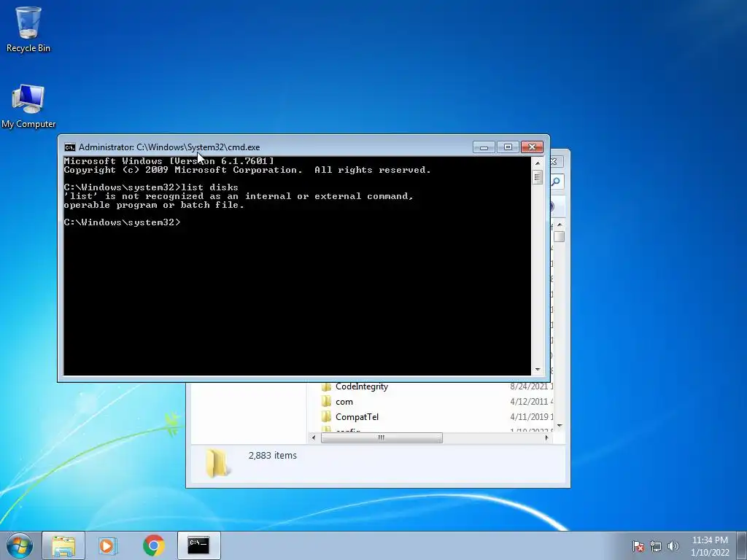
Task: Click the com folder icon
Action: [326, 402]
